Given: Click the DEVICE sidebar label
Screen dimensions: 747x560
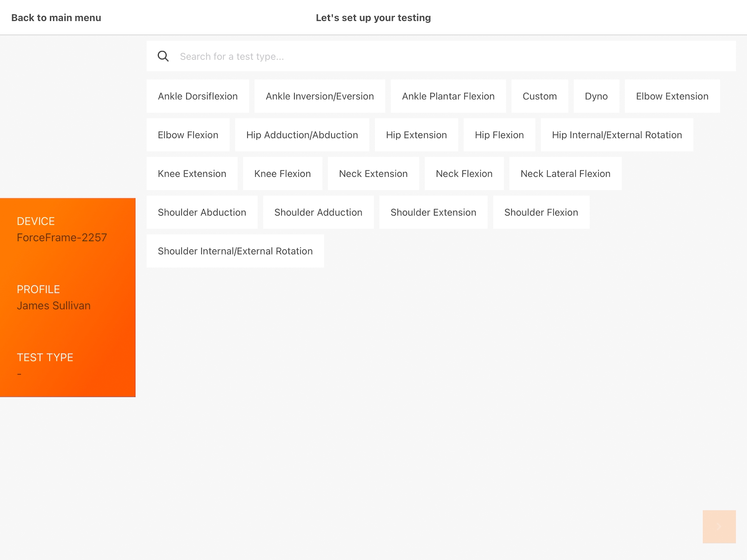Looking at the screenshot, I should 36,221.
